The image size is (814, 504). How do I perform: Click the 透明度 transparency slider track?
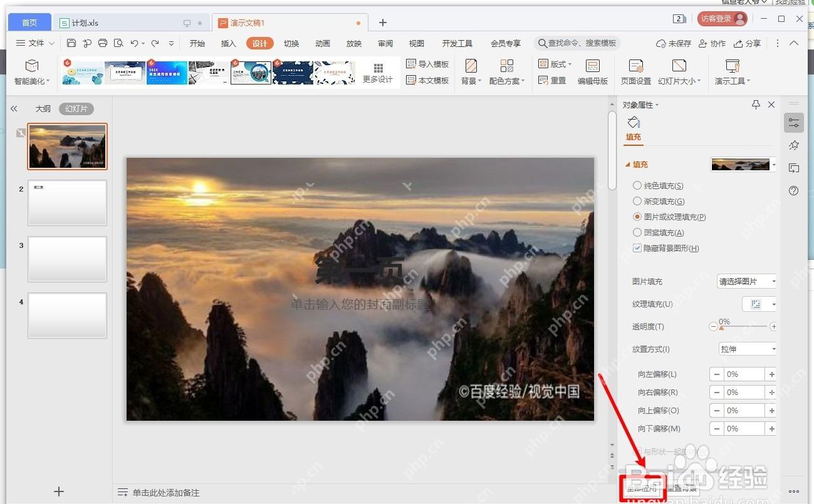743,326
